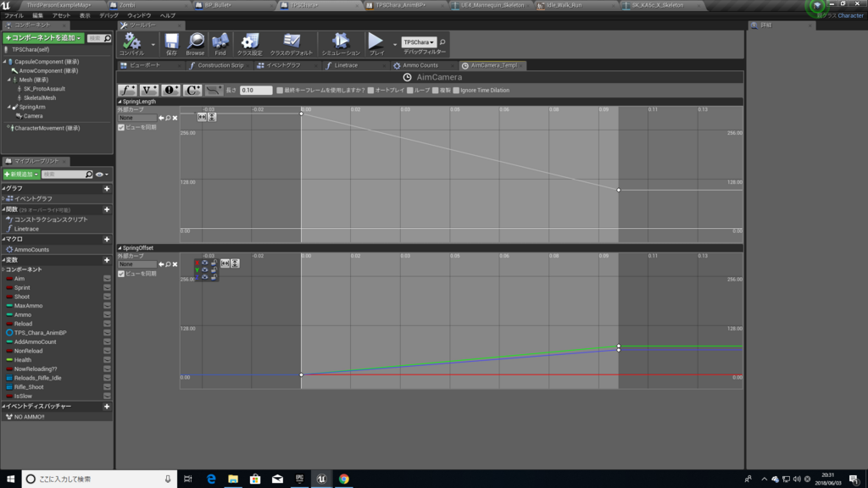Enable ループ (loop) checkbox
The height and width of the screenshot is (488, 868).
click(x=409, y=90)
